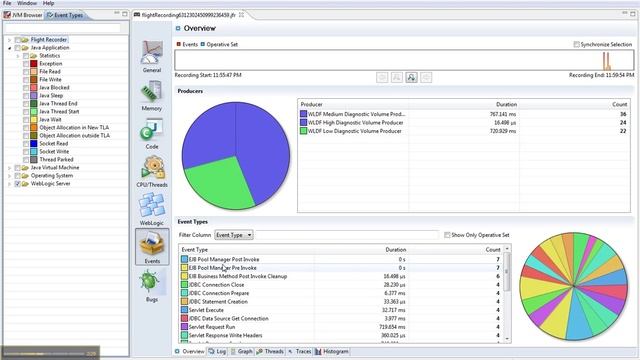Image resolution: width=640 pixels, height=360 pixels.
Task: Click the event types table scrollbar
Action: (507, 294)
